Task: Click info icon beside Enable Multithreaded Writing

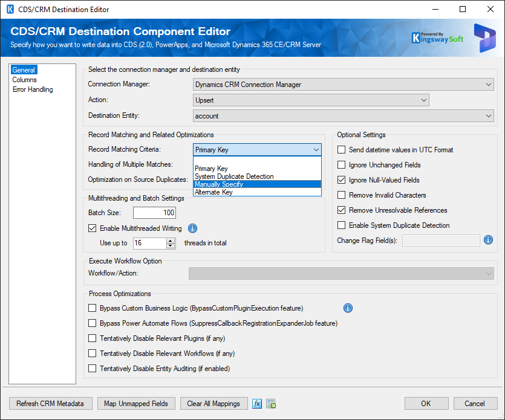Action: pos(192,228)
